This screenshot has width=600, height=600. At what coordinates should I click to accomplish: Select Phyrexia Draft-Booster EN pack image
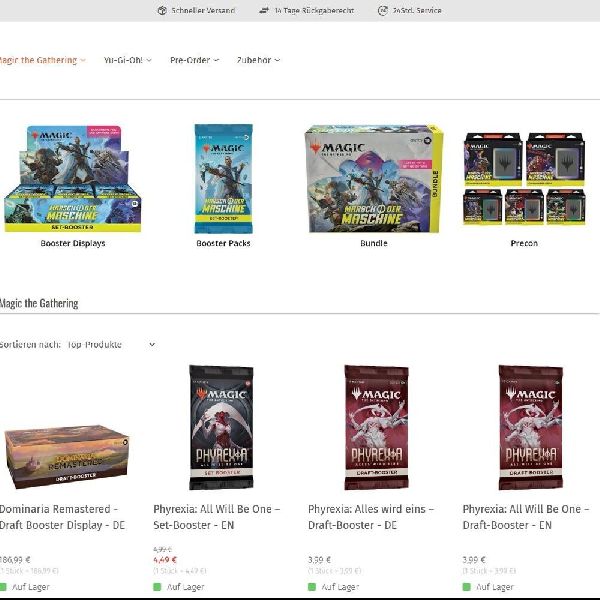pyautogui.click(x=531, y=427)
